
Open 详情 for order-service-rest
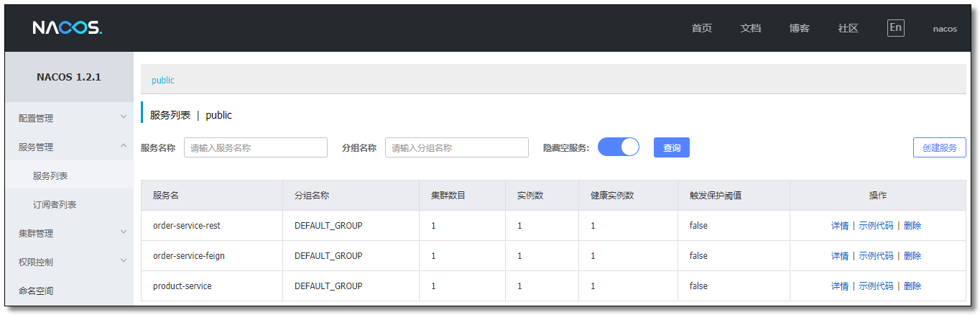(840, 226)
